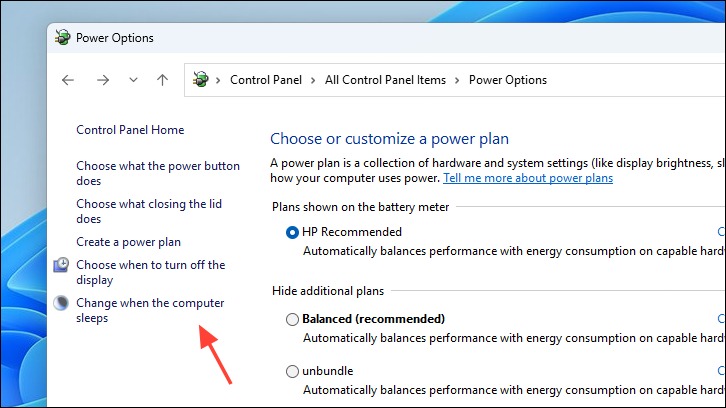Open Create a power plan link

point(128,242)
